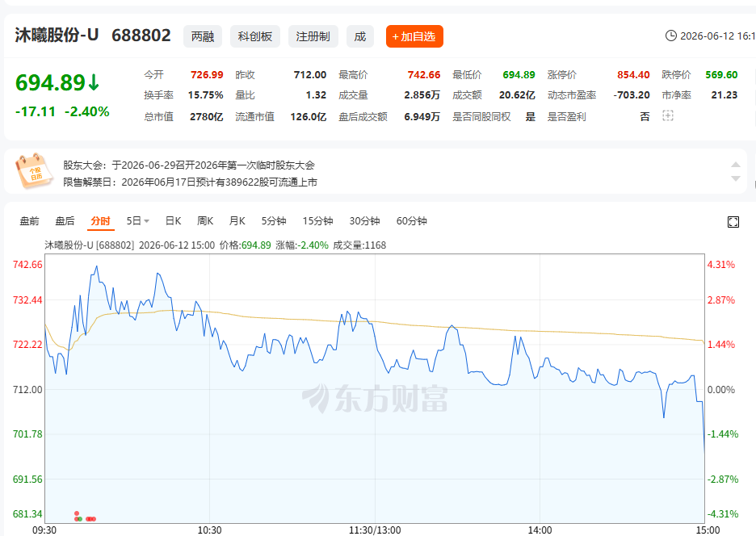Click 动态市盈率 value -703.20
Image resolution: width=756 pixels, height=536 pixels.
(x=632, y=95)
